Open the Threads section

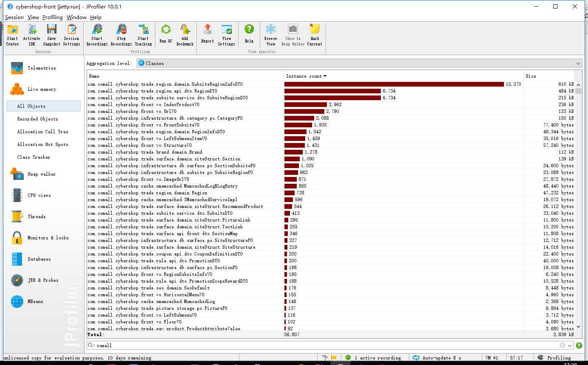point(37,216)
